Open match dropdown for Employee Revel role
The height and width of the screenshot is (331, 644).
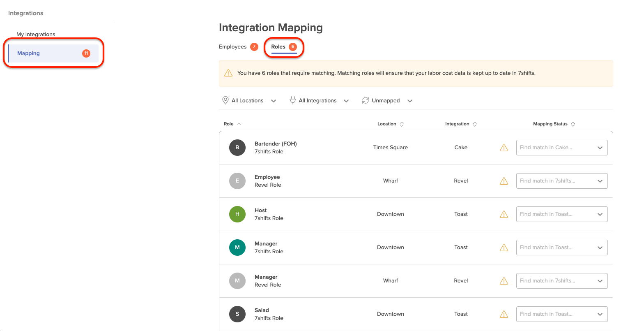[x=561, y=181]
